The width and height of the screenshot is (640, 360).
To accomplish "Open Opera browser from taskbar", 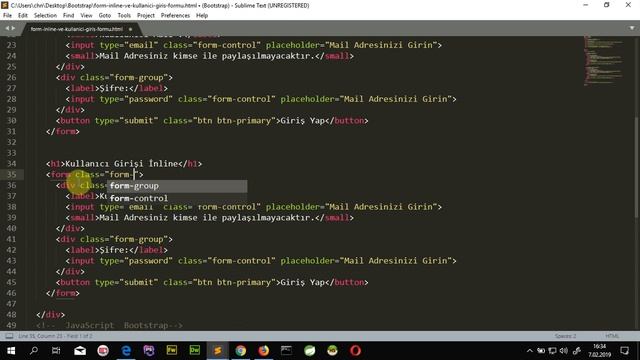I will (x=356, y=351).
